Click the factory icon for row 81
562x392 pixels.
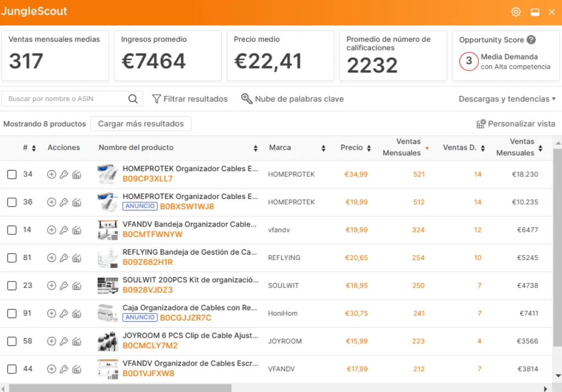pyautogui.click(x=77, y=258)
